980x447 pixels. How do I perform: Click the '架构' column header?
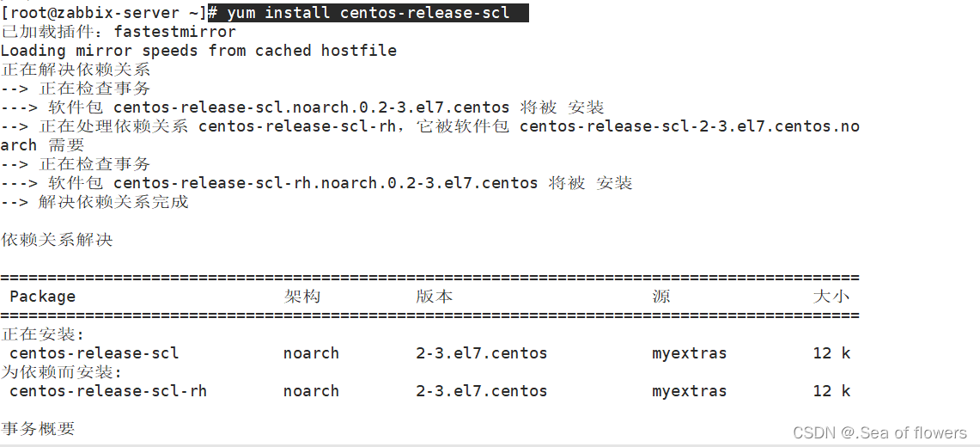301,297
